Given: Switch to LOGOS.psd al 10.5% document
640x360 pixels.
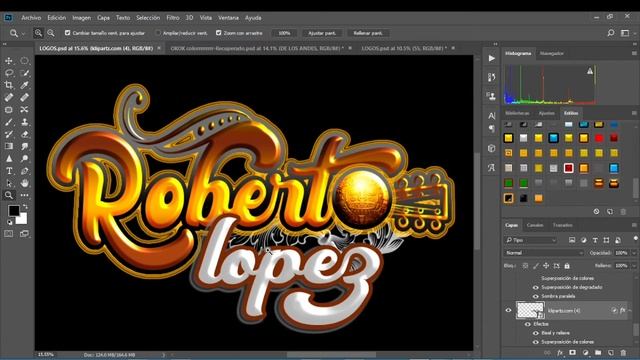Looking at the screenshot, I should click(x=404, y=48).
